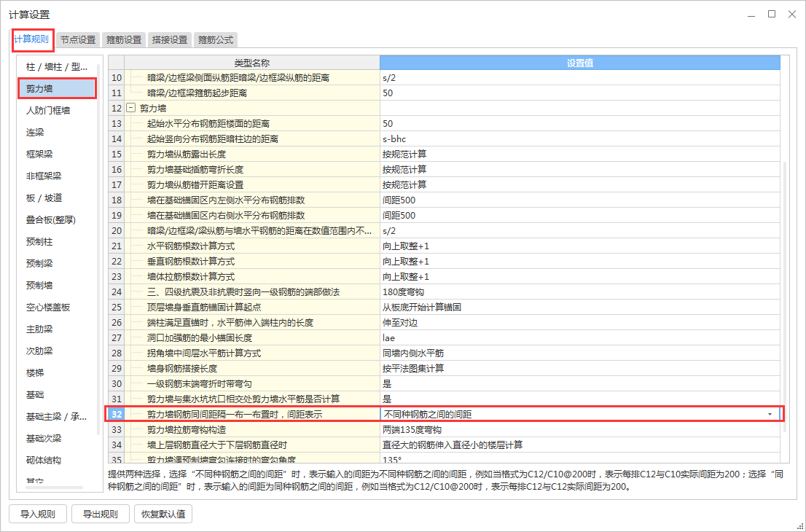Viewport: 806px width, 532px height.
Task: Open the 节点设置 tab
Action: [78, 39]
